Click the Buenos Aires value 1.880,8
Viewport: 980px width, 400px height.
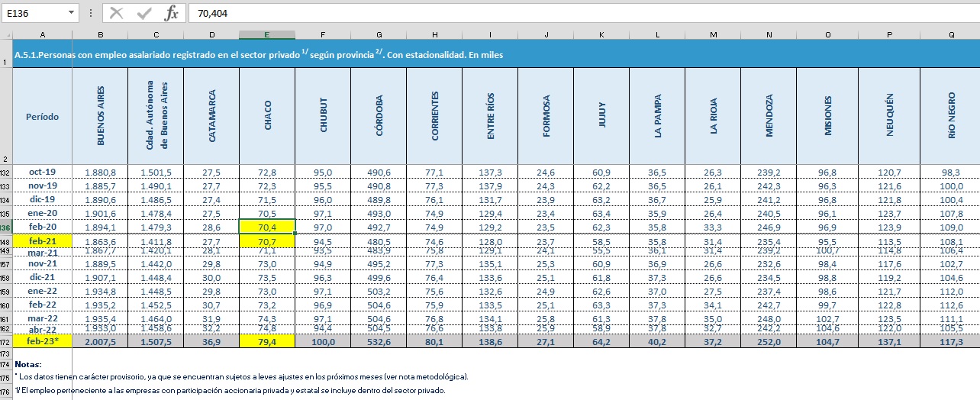pos(100,172)
